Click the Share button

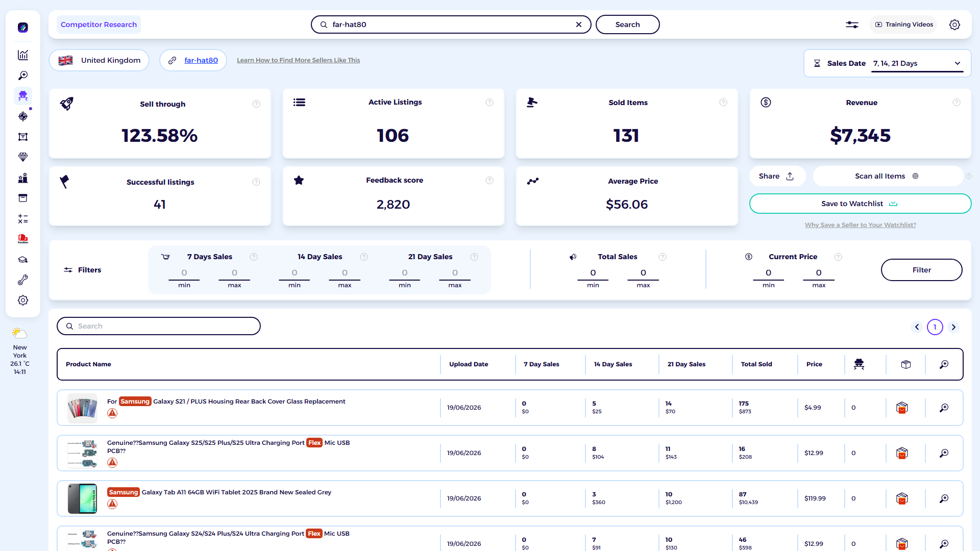tap(777, 176)
